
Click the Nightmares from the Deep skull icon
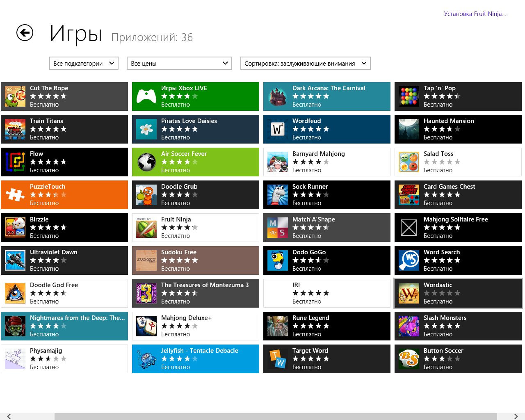[15, 326]
